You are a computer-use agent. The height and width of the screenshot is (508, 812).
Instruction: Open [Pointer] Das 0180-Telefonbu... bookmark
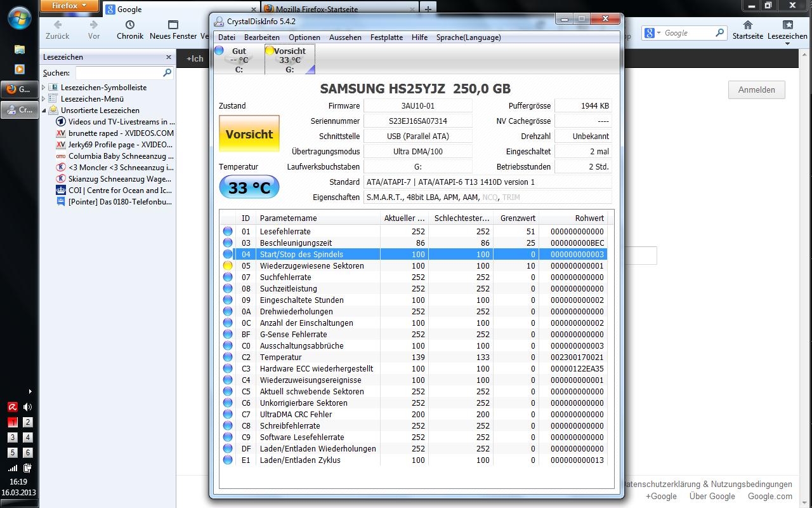pos(115,202)
